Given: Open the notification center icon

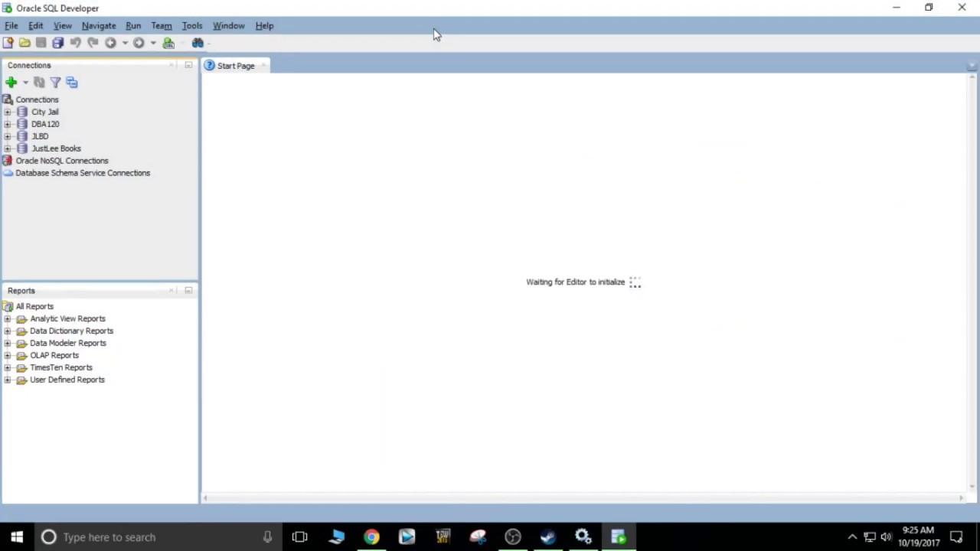Looking at the screenshot, I should click(x=956, y=537).
